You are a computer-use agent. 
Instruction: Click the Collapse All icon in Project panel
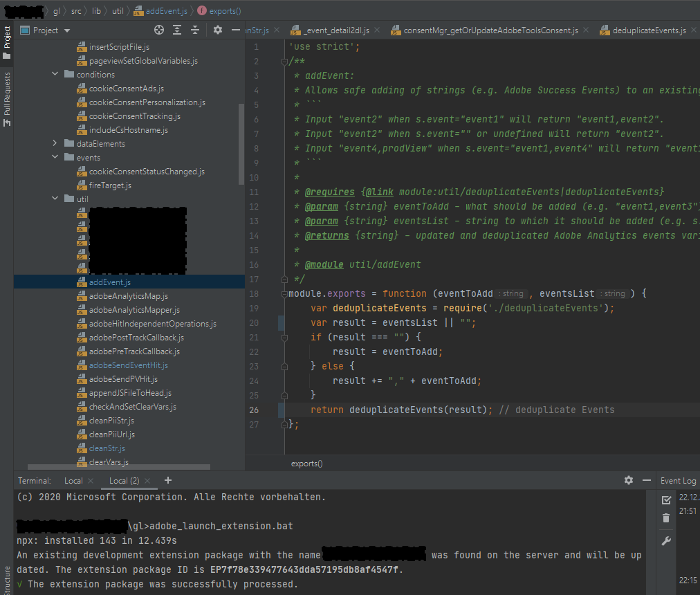tap(195, 30)
